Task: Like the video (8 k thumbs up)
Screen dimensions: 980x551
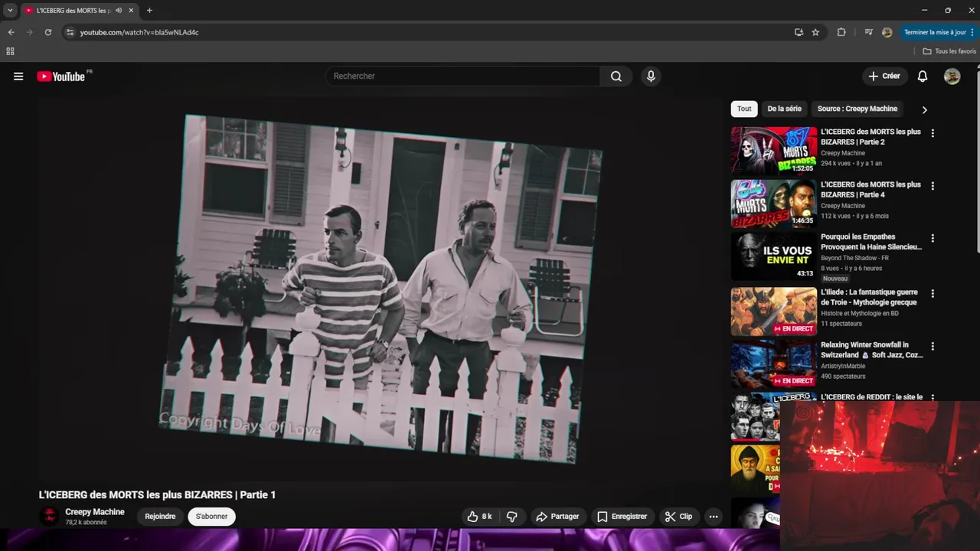Action: pos(480,517)
